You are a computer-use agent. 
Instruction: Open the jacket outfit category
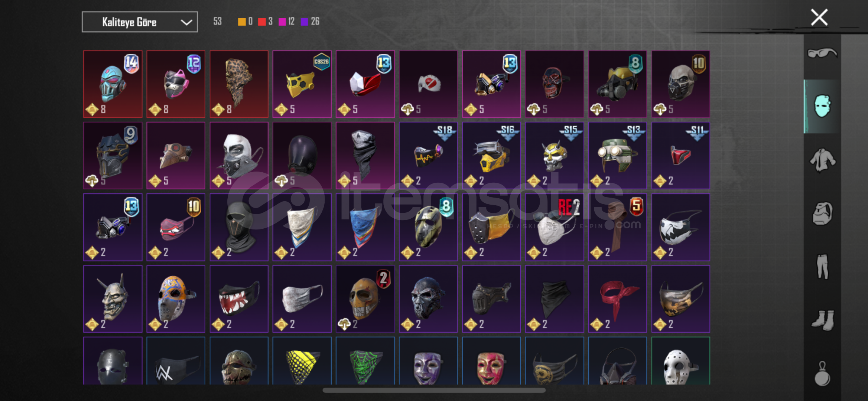pyautogui.click(x=822, y=160)
